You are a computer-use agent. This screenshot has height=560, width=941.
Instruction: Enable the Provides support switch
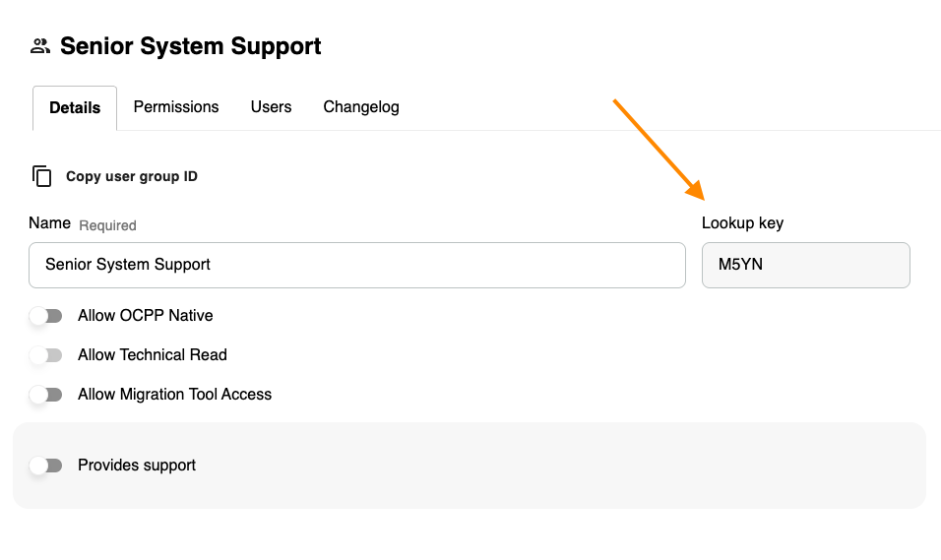click(45, 466)
